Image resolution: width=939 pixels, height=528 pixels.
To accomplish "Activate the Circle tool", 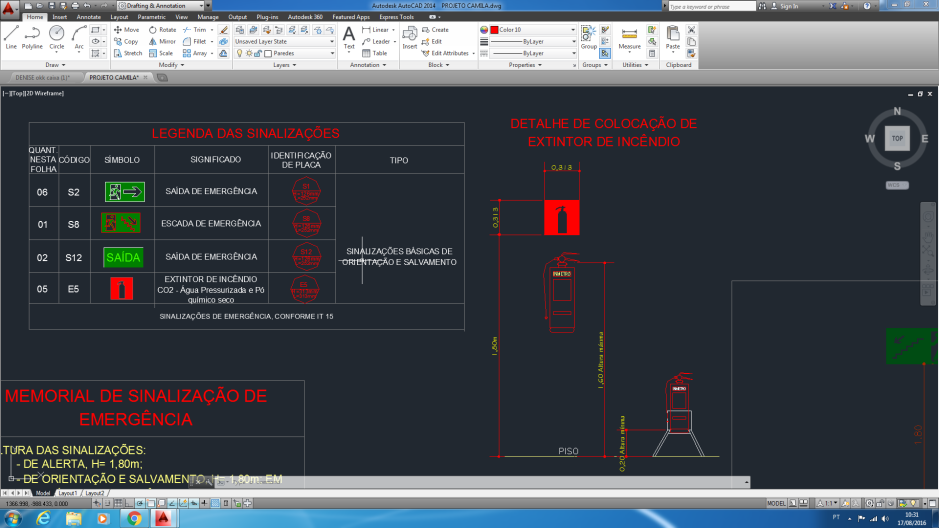I will click(x=57, y=35).
